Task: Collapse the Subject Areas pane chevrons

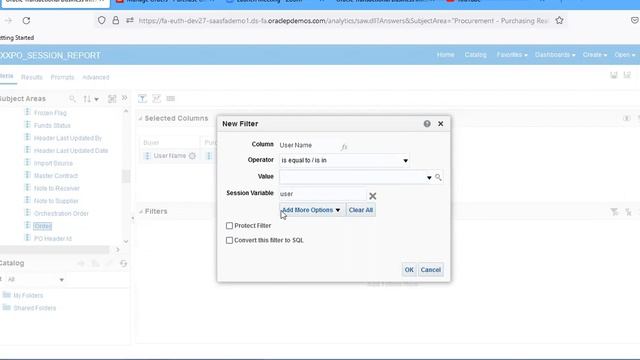Action: [x=124, y=98]
